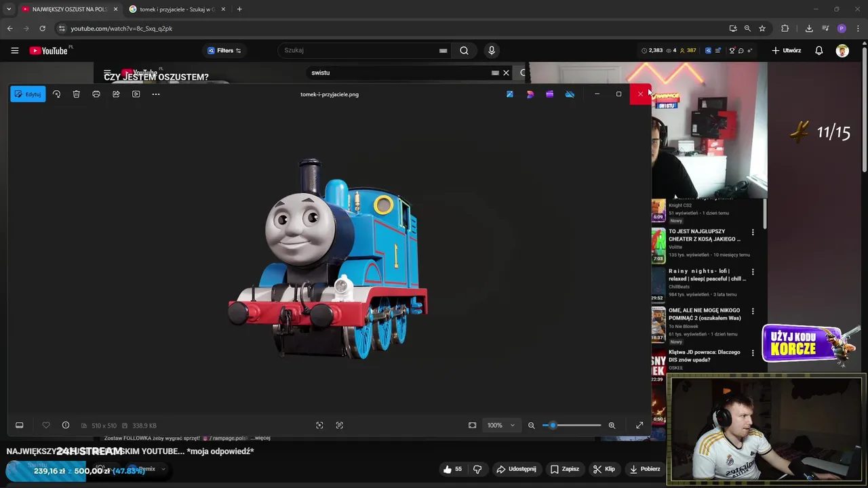Open YouTube account avatar menu
The image size is (868, 488).
point(842,50)
